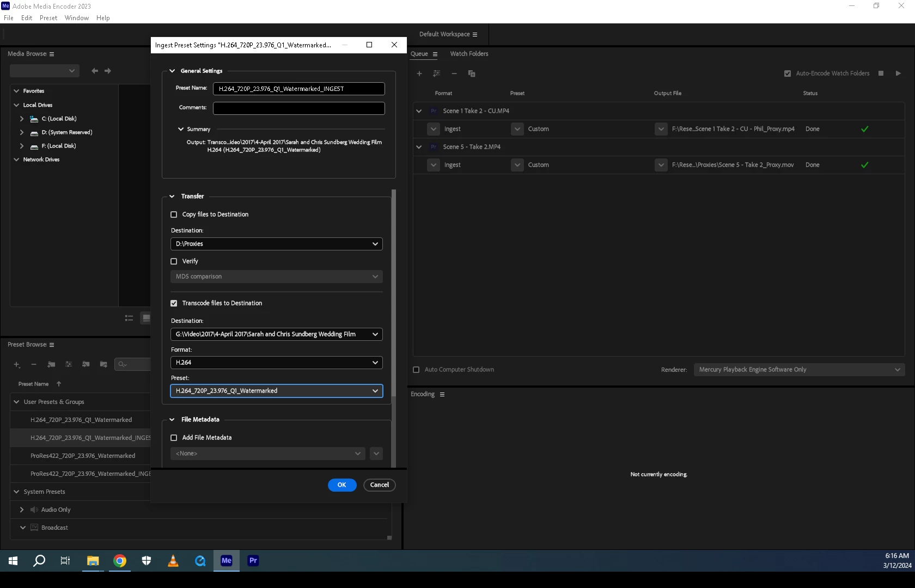915x588 pixels.
Task: Open preset settings icon in Preset Browser
Action: pyautogui.click(x=69, y=364)
